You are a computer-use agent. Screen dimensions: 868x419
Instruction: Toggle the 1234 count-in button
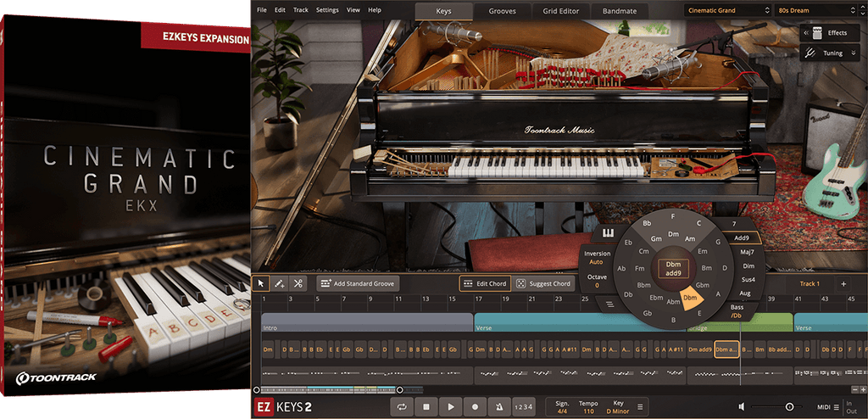[x=523, y=407]
